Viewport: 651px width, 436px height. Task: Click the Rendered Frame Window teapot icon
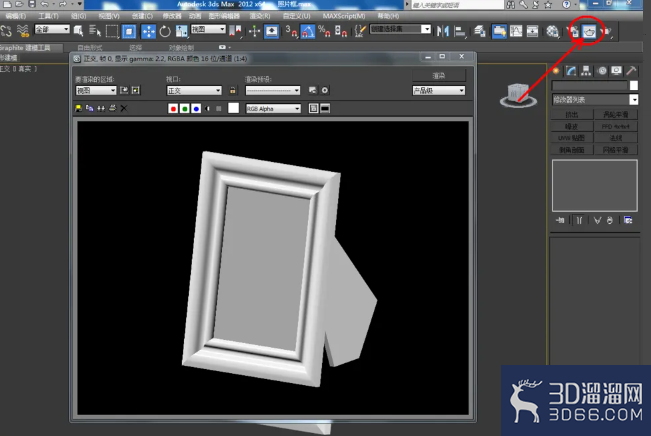pos(589,31)
